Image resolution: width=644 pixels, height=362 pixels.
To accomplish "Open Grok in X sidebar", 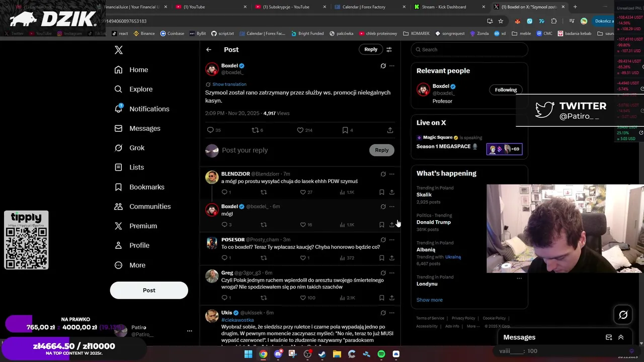I will point(129,148).
